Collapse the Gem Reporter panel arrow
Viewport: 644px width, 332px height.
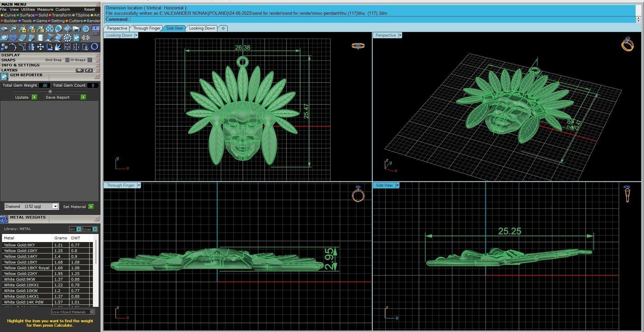50,91
